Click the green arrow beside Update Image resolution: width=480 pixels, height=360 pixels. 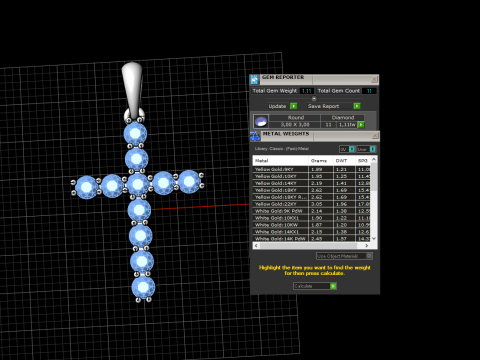(x=293, y=106)
